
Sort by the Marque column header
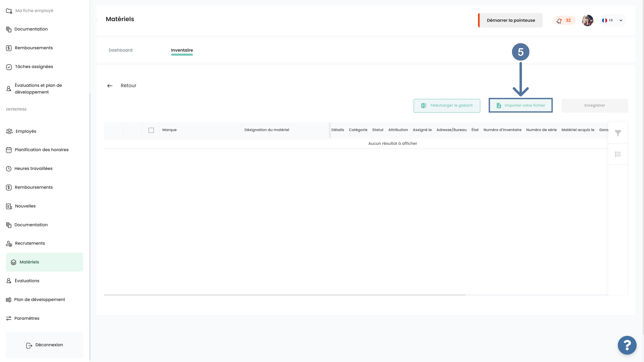169,130
